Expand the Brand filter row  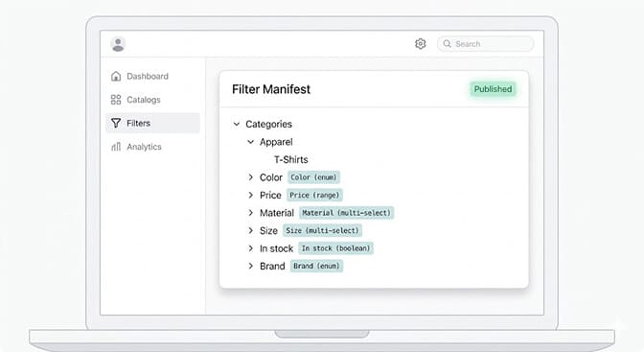250,266
